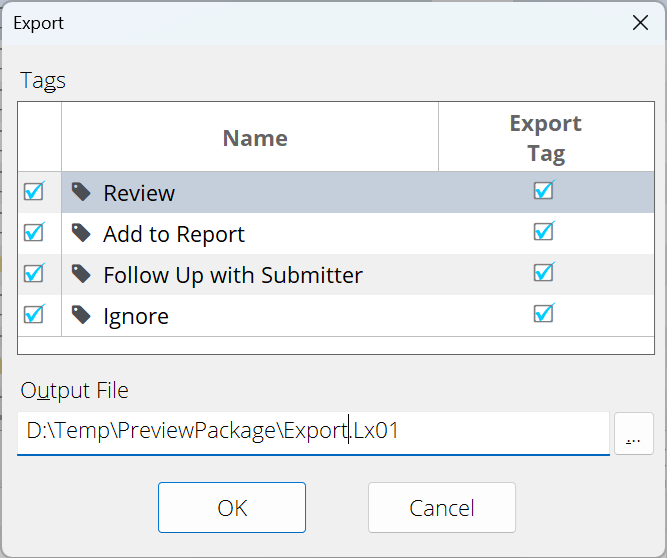Select the Ignore tag row
Image resolution: width=667 pixels, height=558 pixels.
pos(336,316)
